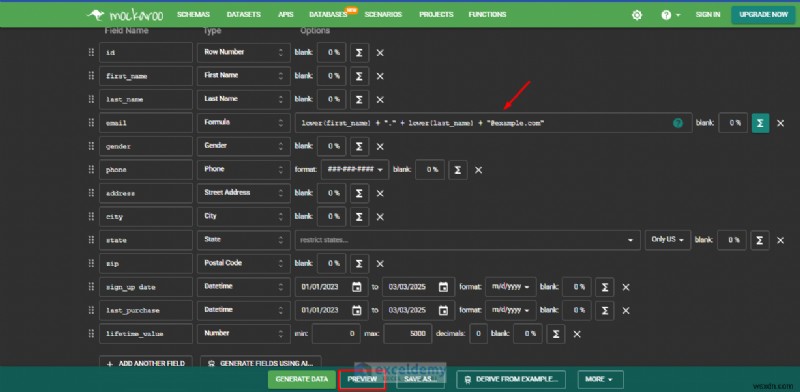Click GENERATE FIELDS USING AI button
800x392 pixels.
pos(261,363)
